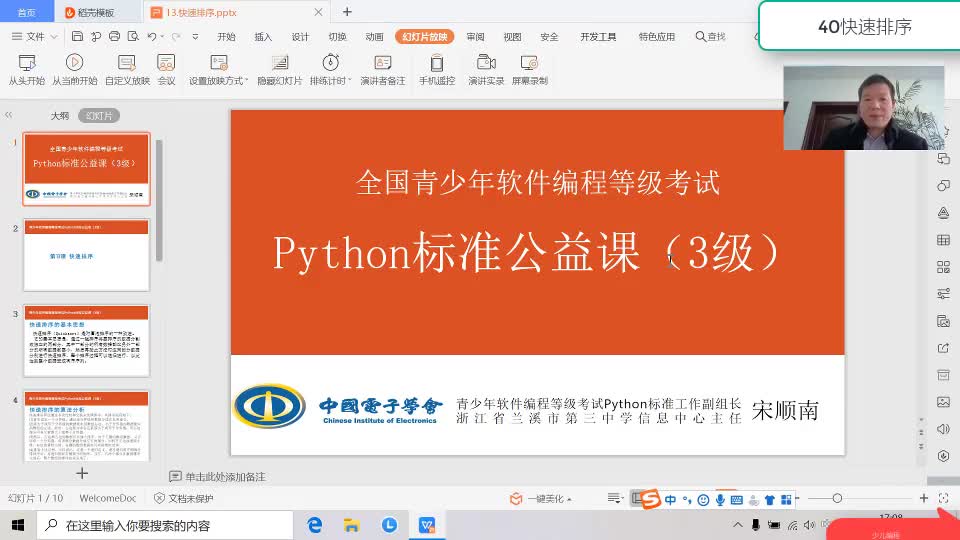Screen dimensions: 960x540
Task: Open custom slideshow (自定义放映)
Action: pyautogui.click(x=127, y=70)
